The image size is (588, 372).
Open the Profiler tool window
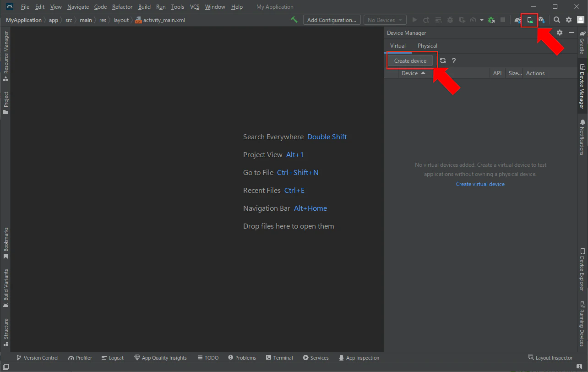point(80,358)
